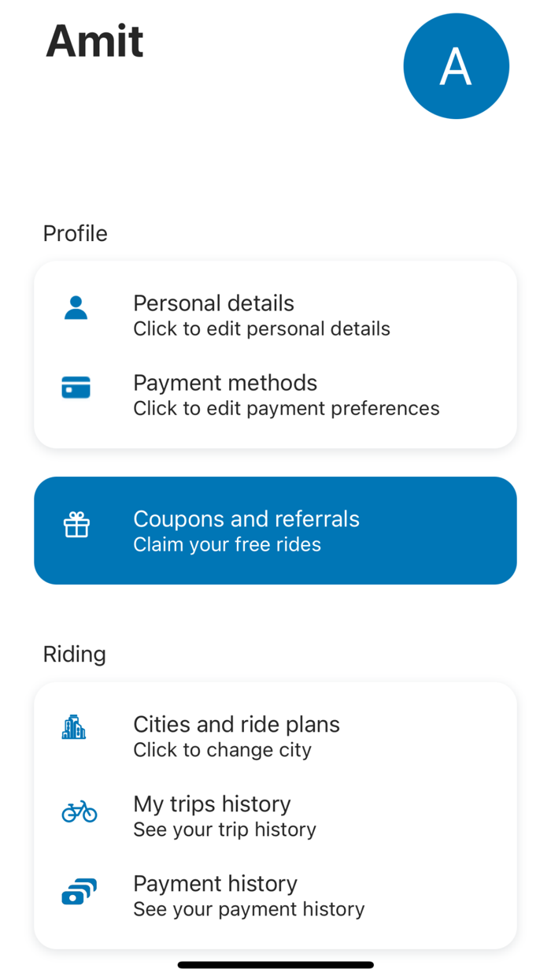Tap 'Click to change city' subtitle
Viewport: 551px width, 980px height.
tap(222, 749)
